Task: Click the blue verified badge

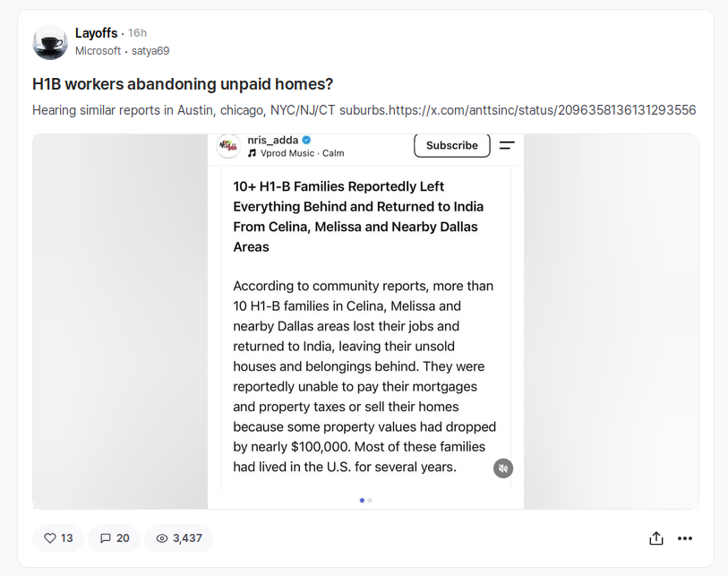Action: 306,140
